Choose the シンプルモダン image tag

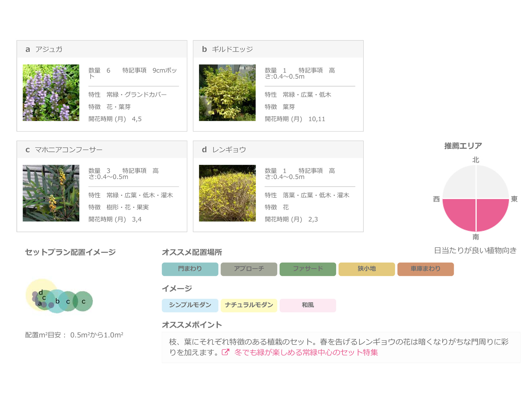point(190,305)
